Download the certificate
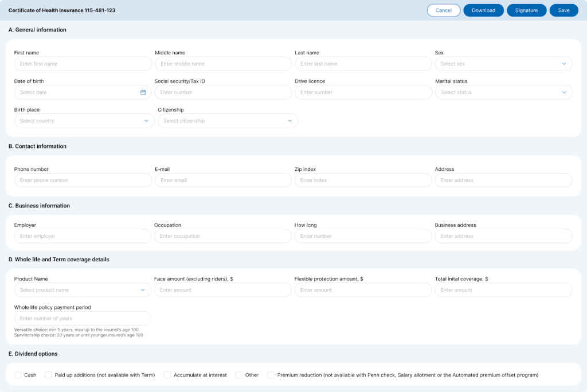Image resolution: width=587 pixels, height=392 pixels. coord(483,10)
